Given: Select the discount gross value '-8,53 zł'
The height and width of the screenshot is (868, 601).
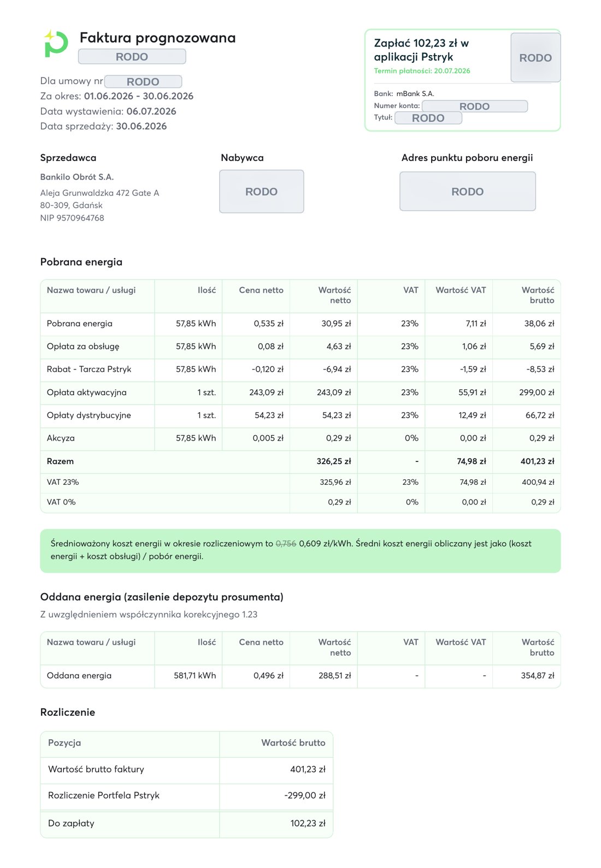Looking at the screenshot, I should pyautogui.click(x=540, y=370).
